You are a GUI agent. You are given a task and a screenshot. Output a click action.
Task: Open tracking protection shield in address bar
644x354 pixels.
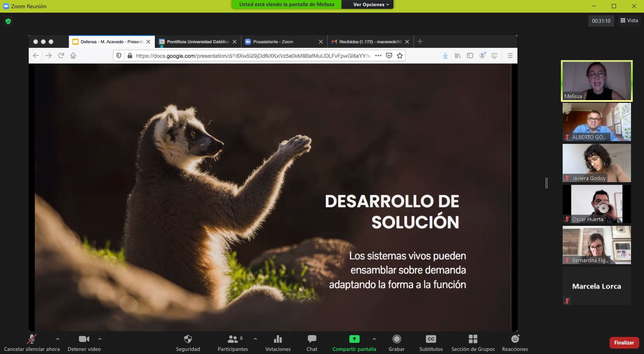click(x=119, y=55)
